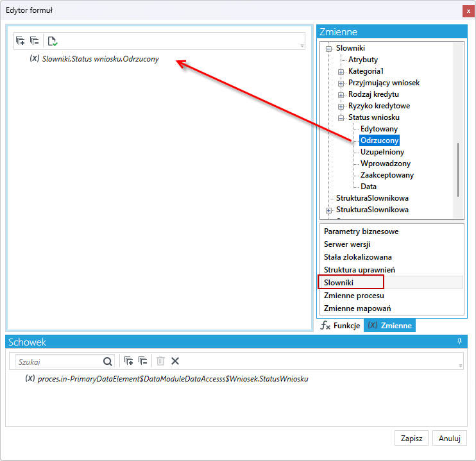The image size is (476, 461).
Task: Click variable icon of clipboard entry
Action: click(30, 378)
